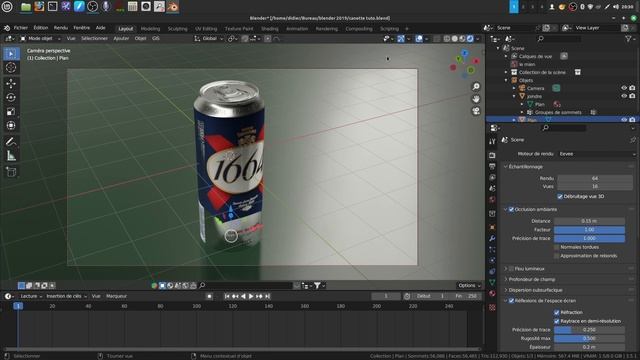Activate the Move tool
Viewport: 640px width, 360px height.
coord(11,83)
